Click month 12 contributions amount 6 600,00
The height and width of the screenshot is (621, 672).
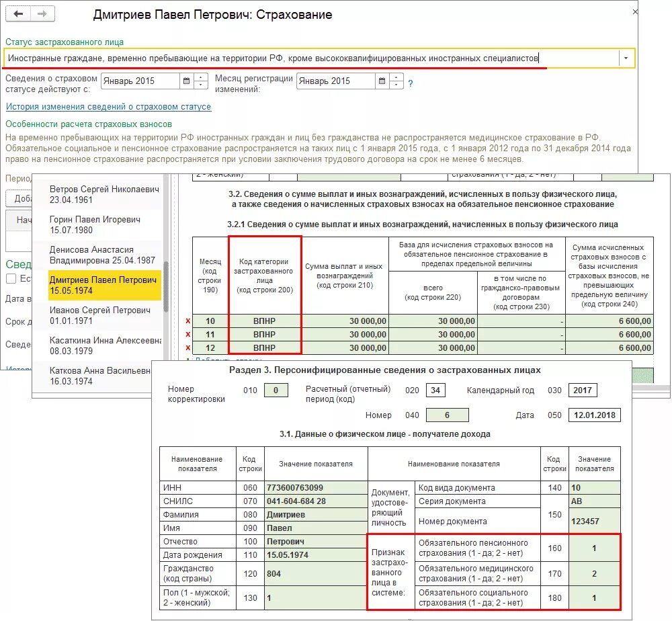click(x=610, y=347)
